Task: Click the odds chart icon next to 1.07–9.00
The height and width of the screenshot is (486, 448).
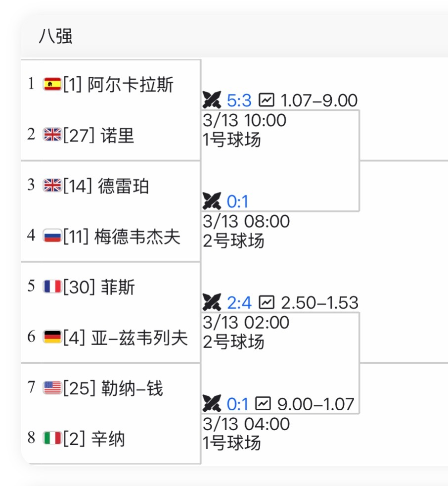Action: point(267,100)
